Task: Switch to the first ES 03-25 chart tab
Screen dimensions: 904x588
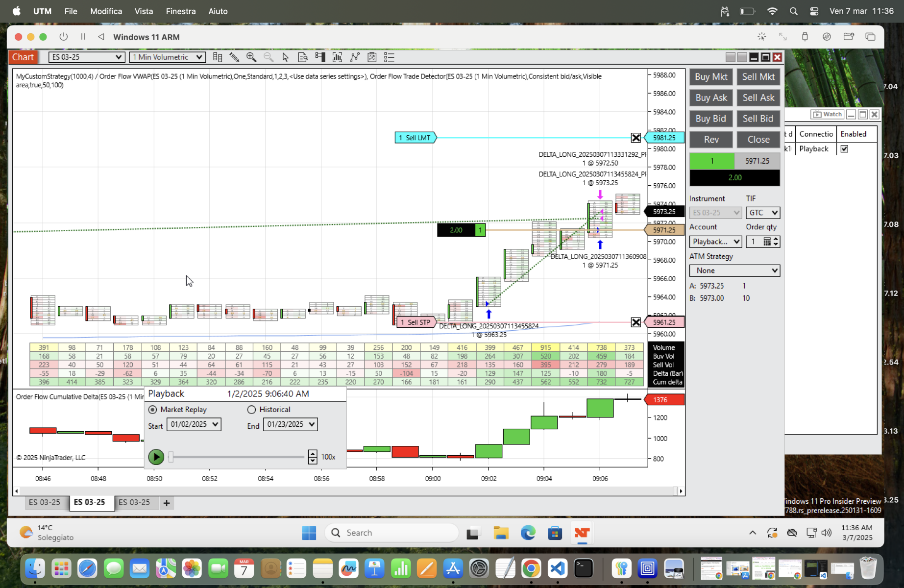Action: coord(45,502)
